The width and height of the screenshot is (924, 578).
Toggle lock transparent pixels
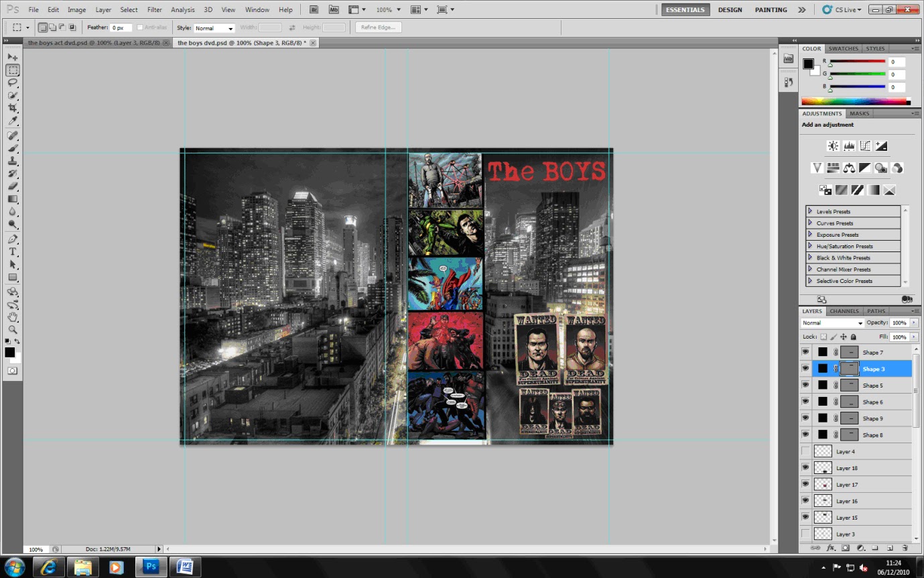[x=824, y=337]
